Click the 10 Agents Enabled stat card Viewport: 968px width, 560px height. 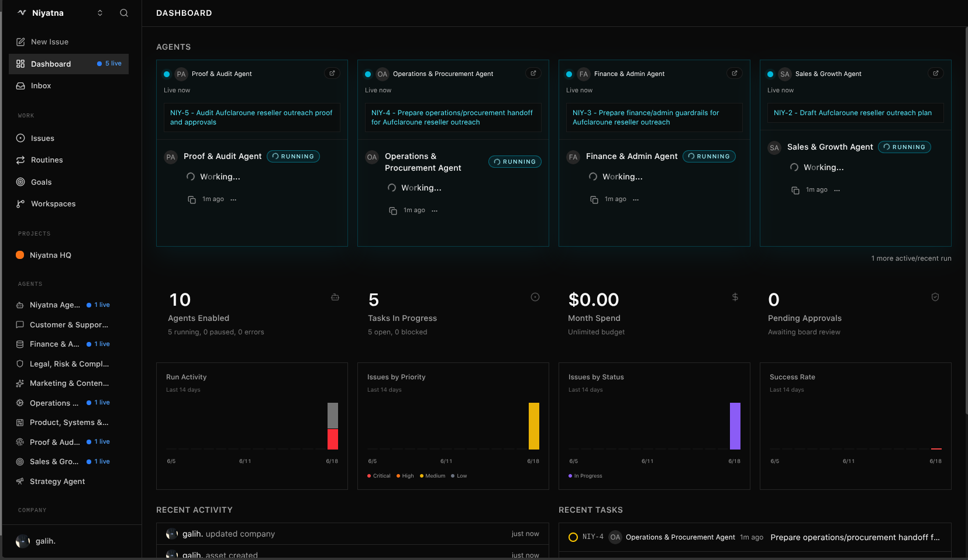(252, 314)
